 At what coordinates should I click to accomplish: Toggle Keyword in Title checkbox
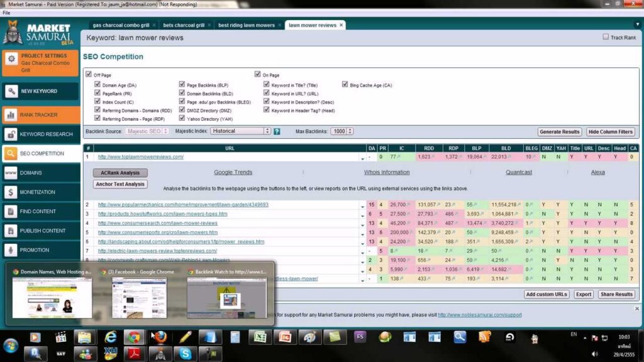(267, 84)
